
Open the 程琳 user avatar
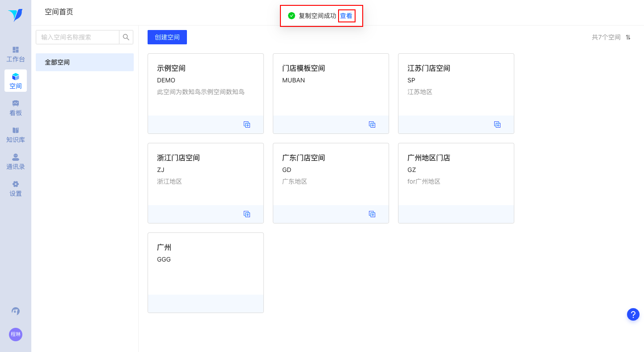tap(16, 335)
